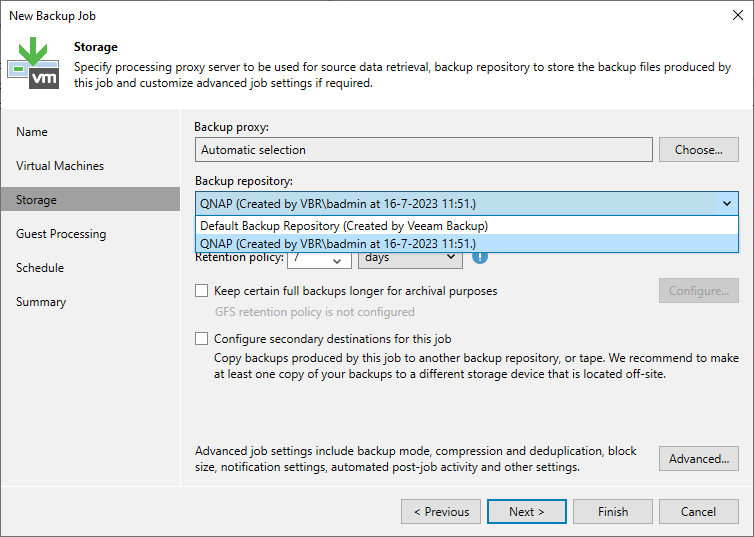
Task: Click the retention policy number stepper arrow
Action: (337, 260)
